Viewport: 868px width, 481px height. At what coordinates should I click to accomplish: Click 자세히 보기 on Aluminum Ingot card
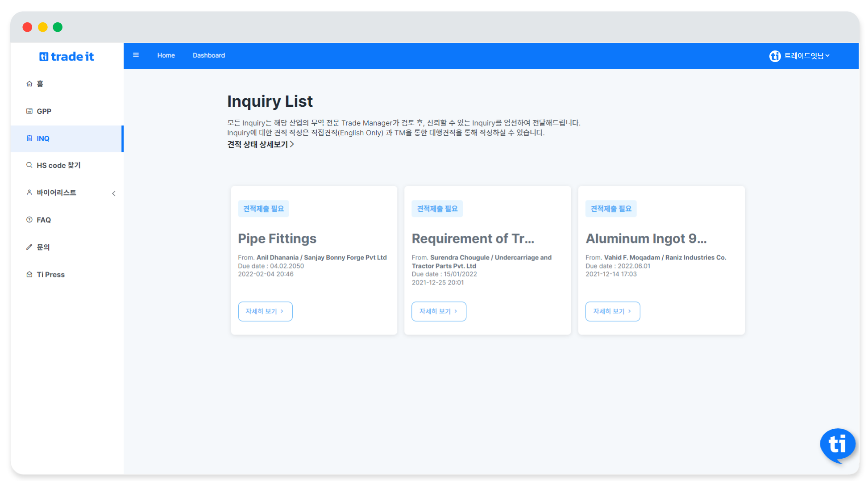(x=612, y=311)
